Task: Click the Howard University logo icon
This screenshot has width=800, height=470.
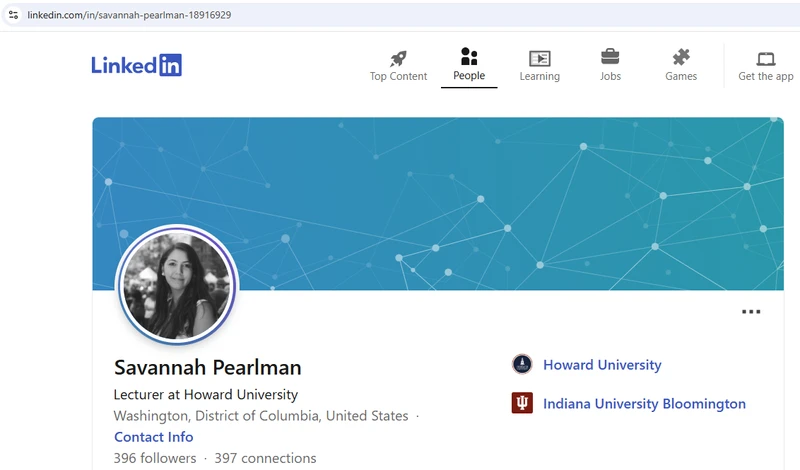Action: click(522, 364)
